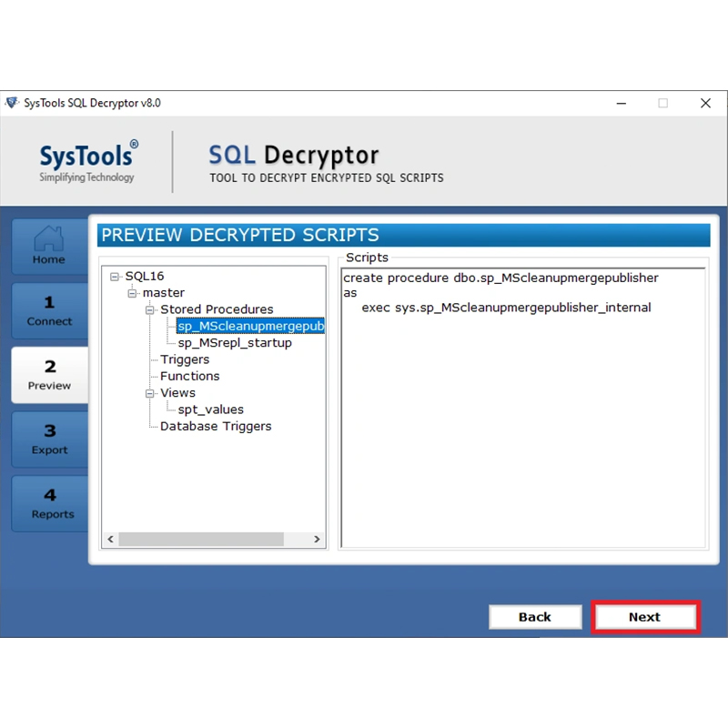The width and height of the screenshot is (728, 728).
Task: Go to step 1 Connect
Action: tap(49, 310)
